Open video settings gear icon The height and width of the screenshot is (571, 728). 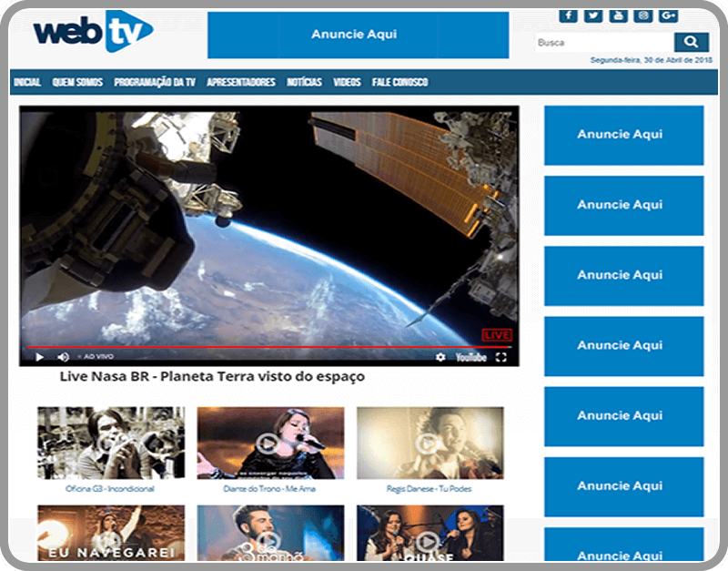(x=440, y=357)
